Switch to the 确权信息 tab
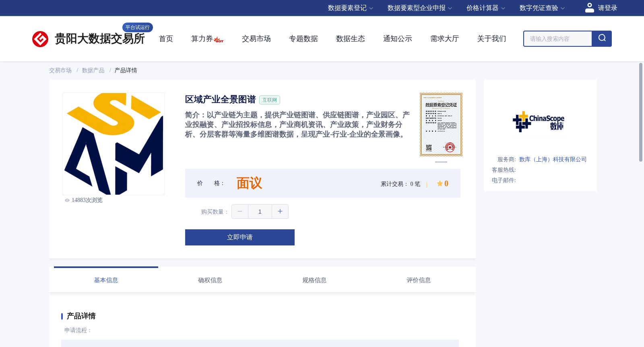The height and width of the screenshot is (347, 644). [210, 280]
